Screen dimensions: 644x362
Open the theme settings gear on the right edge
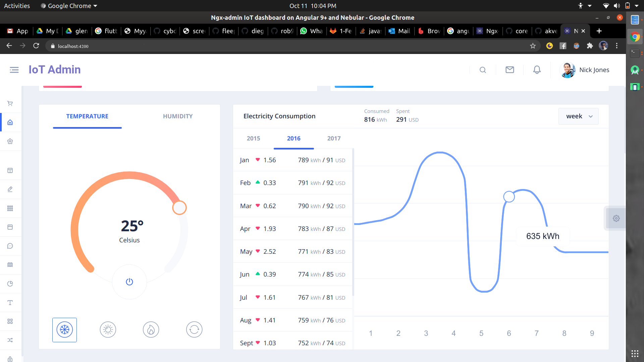coord(616,219)
